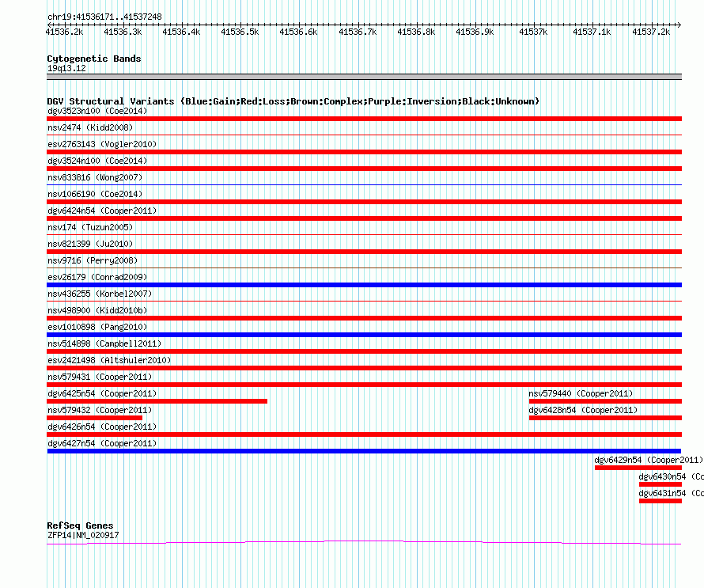The image size is (704, 588).
Task: Click the red bar under dgv6428n54
Action: (x=605, y=418)
